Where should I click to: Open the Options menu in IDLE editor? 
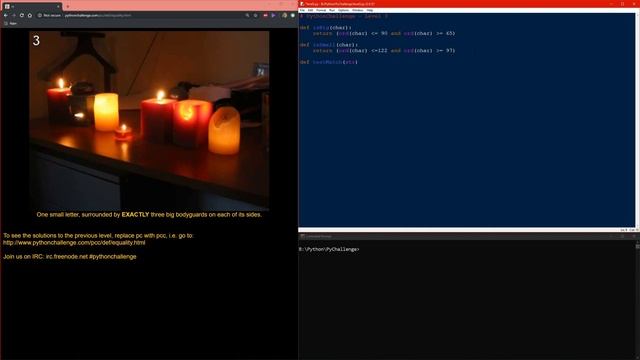pyautogui.click(x=344, y=10)
